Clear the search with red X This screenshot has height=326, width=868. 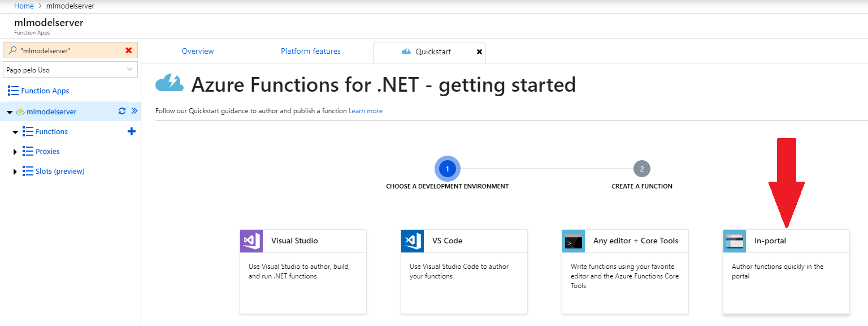129,50
